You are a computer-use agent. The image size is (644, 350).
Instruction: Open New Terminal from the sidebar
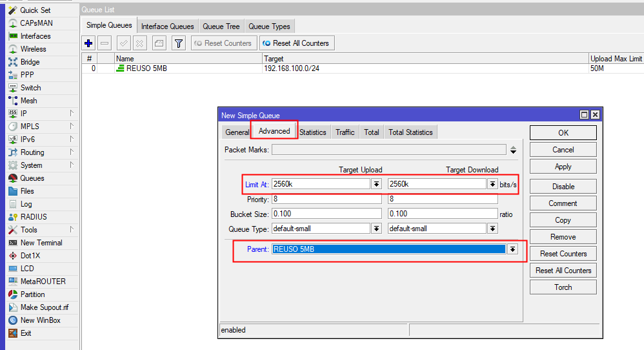click(41, 243)
